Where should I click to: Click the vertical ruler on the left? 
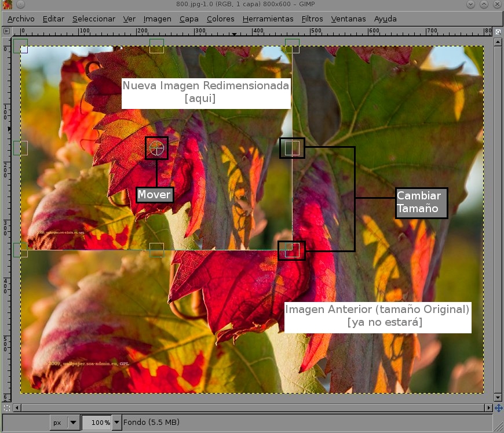tap(7, 220)
